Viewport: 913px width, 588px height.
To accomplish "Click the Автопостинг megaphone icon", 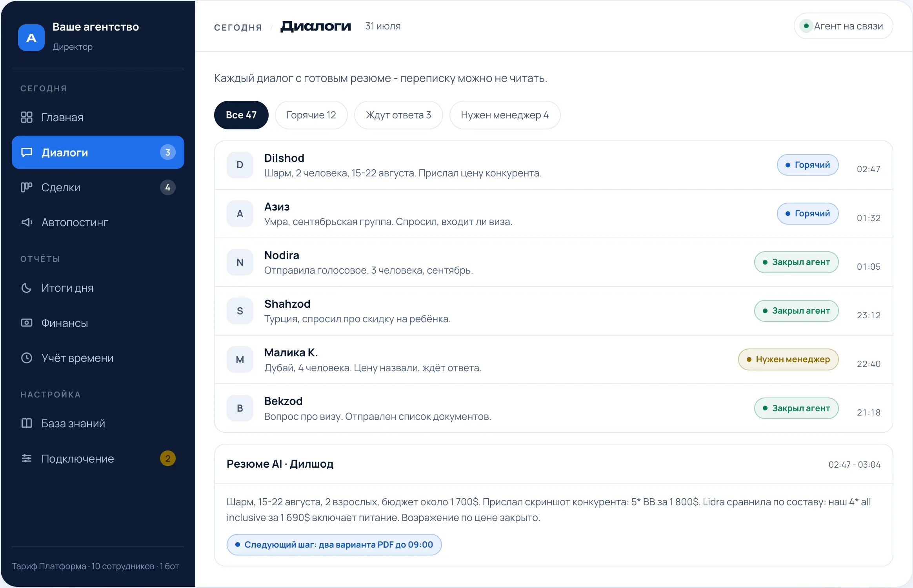I will 27,222.
